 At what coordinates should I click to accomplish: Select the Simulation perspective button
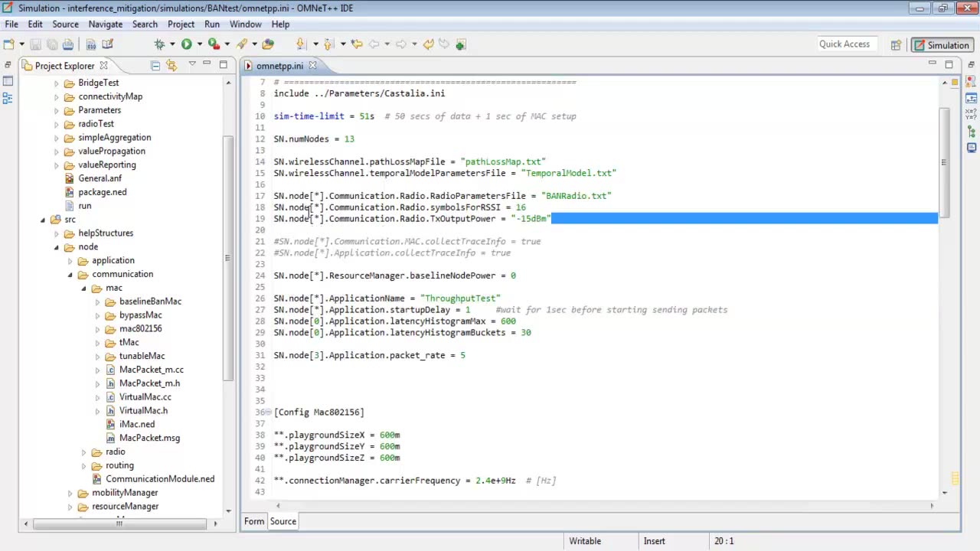[x=941, y=44]
